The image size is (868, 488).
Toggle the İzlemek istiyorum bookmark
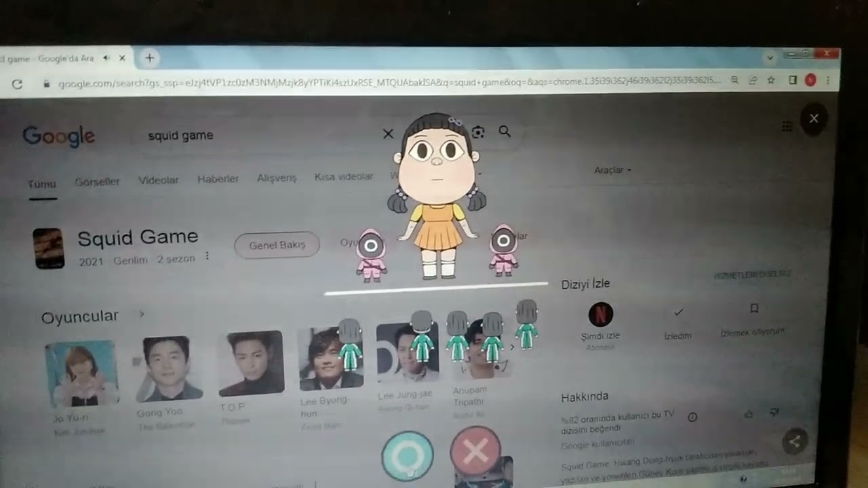(753, 308)
